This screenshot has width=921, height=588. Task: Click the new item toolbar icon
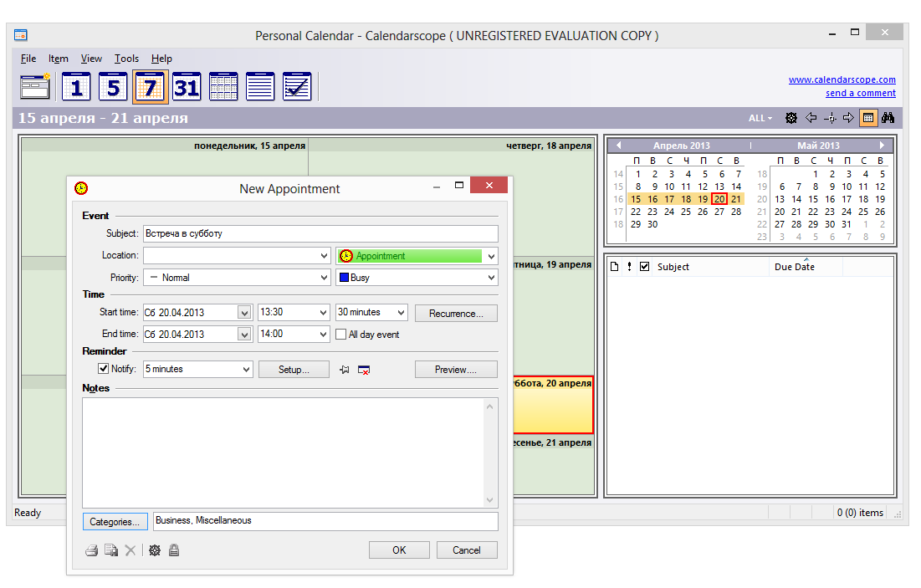[x=35, y=86]
